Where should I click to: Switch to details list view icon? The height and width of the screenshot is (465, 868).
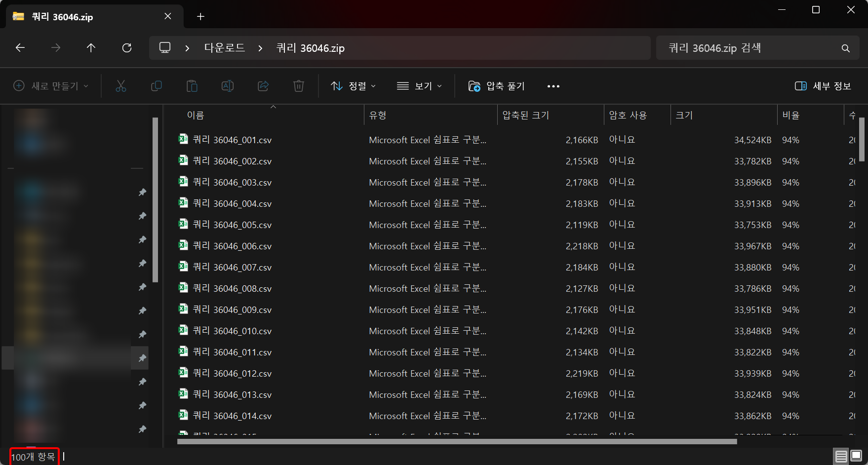pyautogui.click(x=841, y=456)
